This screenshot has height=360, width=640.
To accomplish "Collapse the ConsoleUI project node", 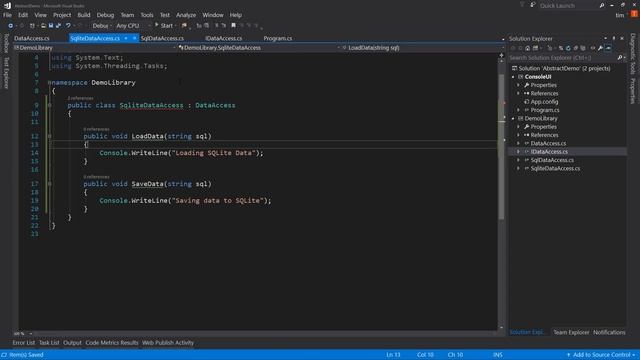I will click(x=513, y=77).
